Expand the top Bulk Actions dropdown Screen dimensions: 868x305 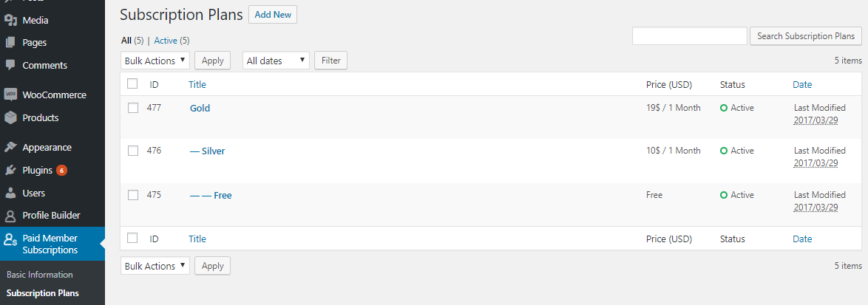(x=155, y=61)
